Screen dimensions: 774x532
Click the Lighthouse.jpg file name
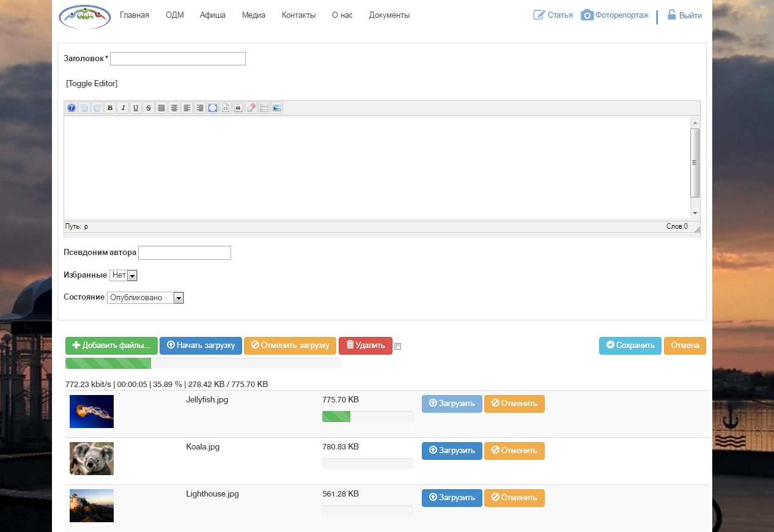point(212,494)
